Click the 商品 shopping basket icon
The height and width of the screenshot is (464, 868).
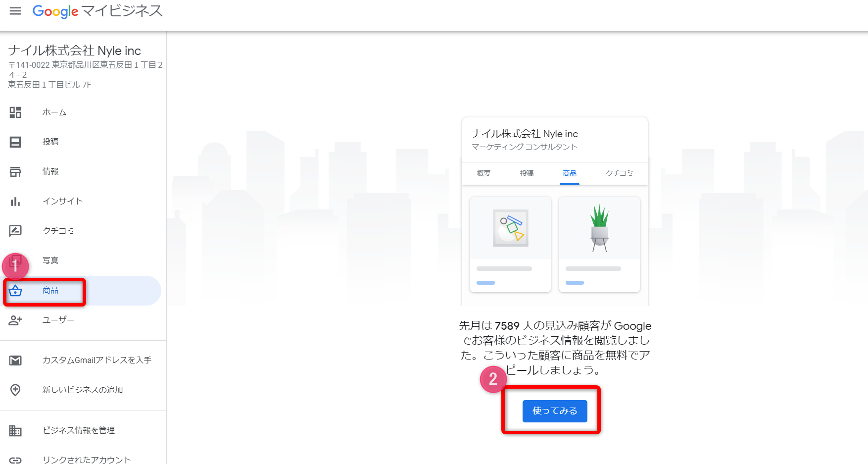click(15, 291)
